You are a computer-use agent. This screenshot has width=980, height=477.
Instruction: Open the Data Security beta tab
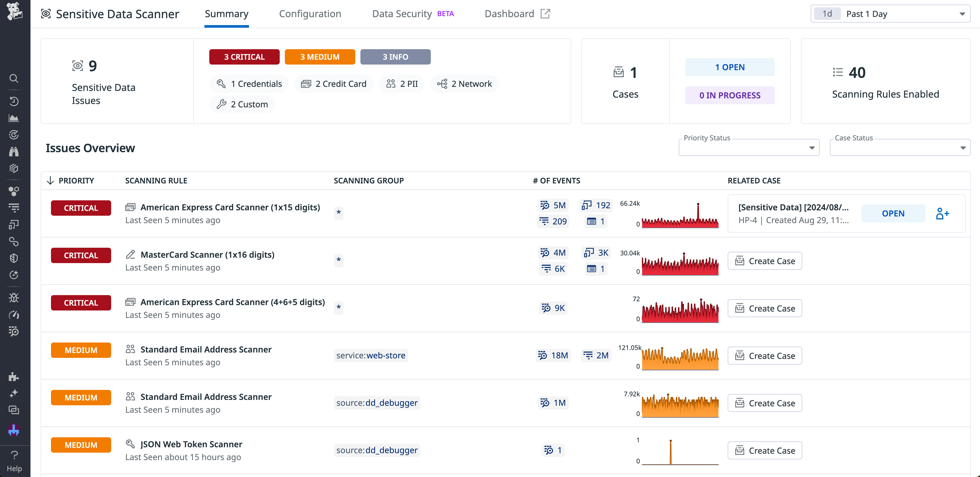tap(402, 14)
